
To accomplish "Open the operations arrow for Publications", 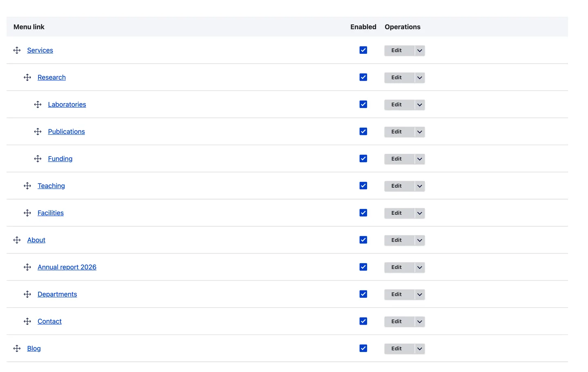I will pos(420,132).
